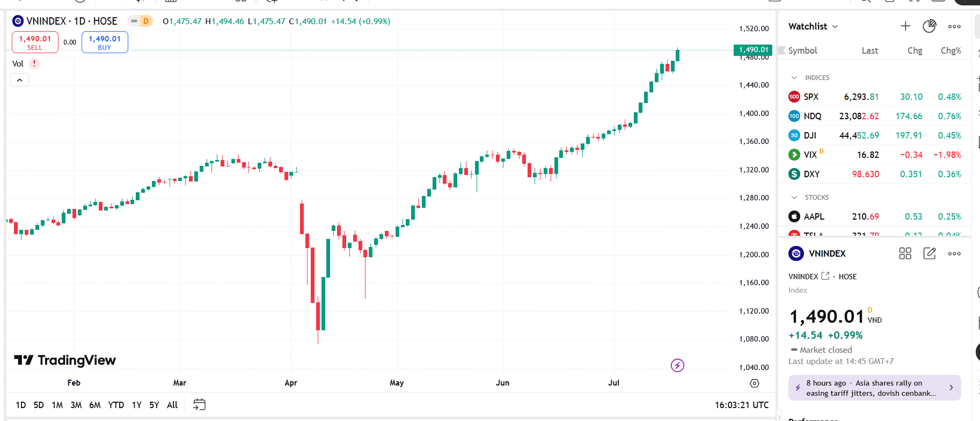The width and height of the screenshot is (980, 421).
Task: Click the VNINDEX edit note icon
Action: (930, 253)
